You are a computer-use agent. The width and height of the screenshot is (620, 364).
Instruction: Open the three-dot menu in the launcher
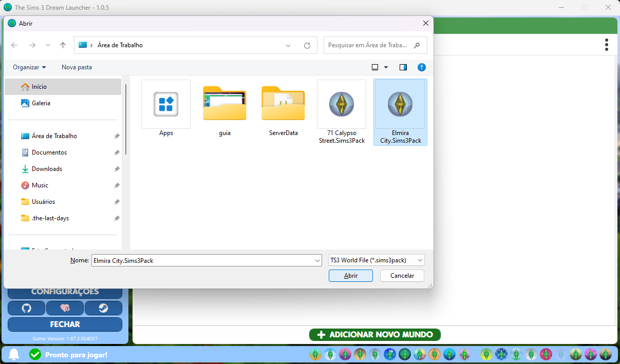(x=607, y=44)
